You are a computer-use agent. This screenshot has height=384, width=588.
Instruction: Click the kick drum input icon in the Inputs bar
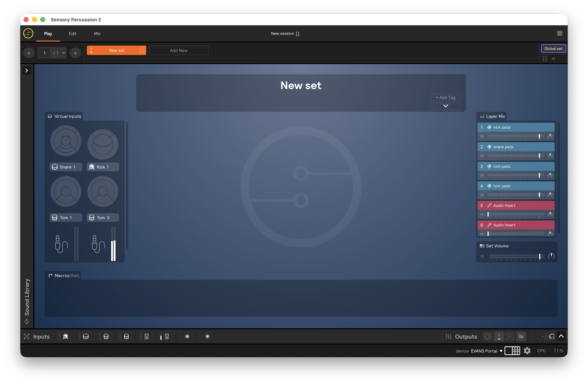66,336
